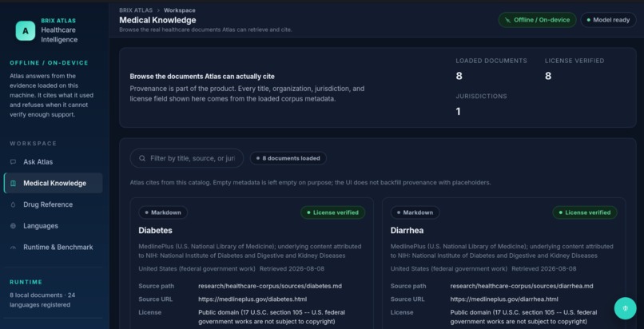Focus the filter by title input field
The width and height of the screenshot is (644, 329).
point(187,158)
